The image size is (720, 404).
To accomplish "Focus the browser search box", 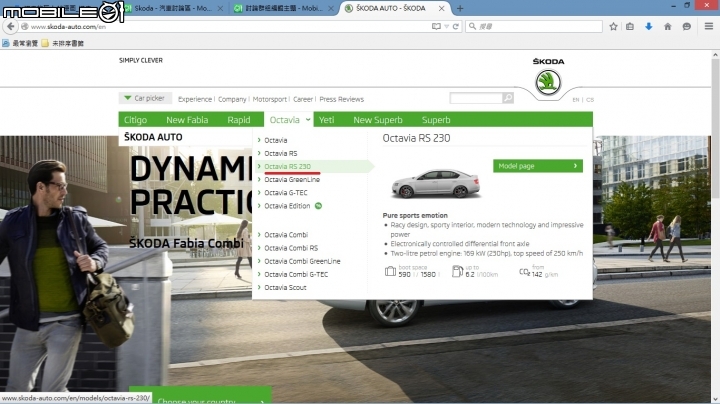I will pos(534,27).
